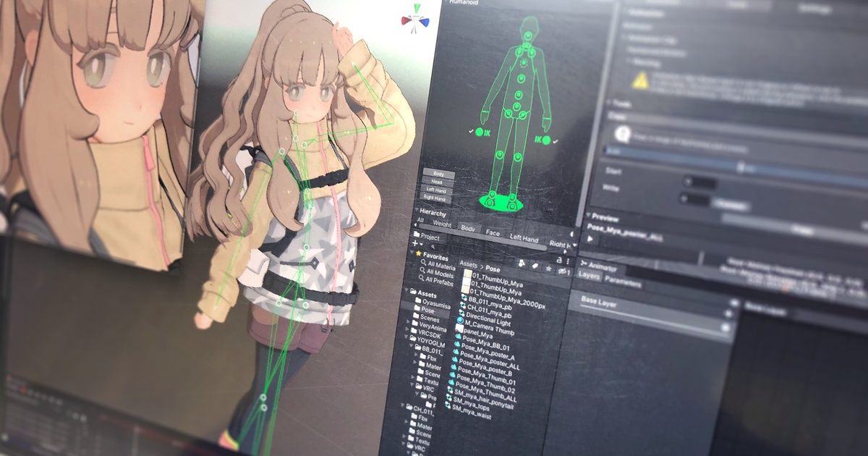Click the round avatar icon in Inspector
Screen dimensions: 868x456
622,135
